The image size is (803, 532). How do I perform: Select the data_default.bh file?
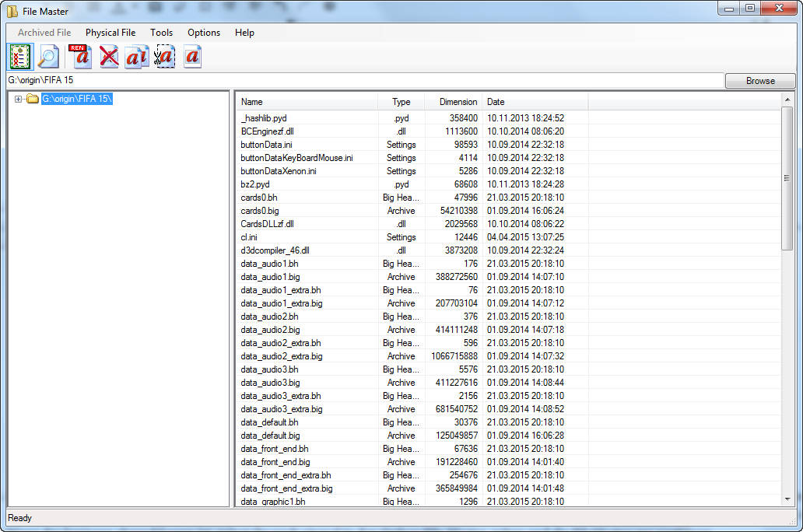[x=269, y=422]
